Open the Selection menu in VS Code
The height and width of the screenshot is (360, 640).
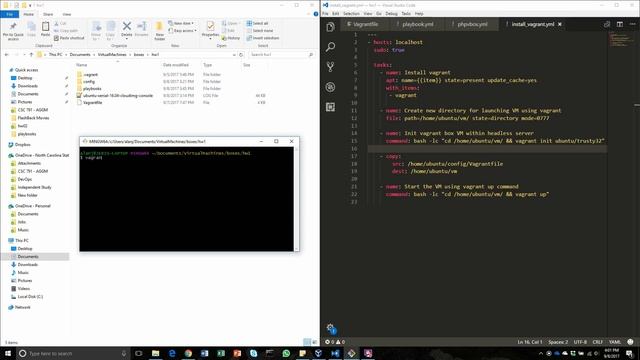coord(351,13)
